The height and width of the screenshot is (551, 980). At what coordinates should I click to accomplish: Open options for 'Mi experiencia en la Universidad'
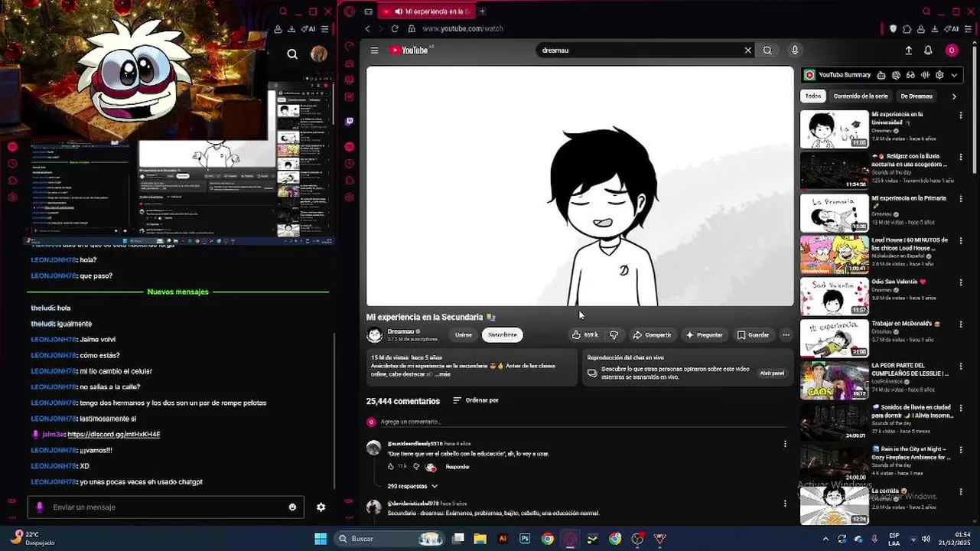click(x=962, y=116)
